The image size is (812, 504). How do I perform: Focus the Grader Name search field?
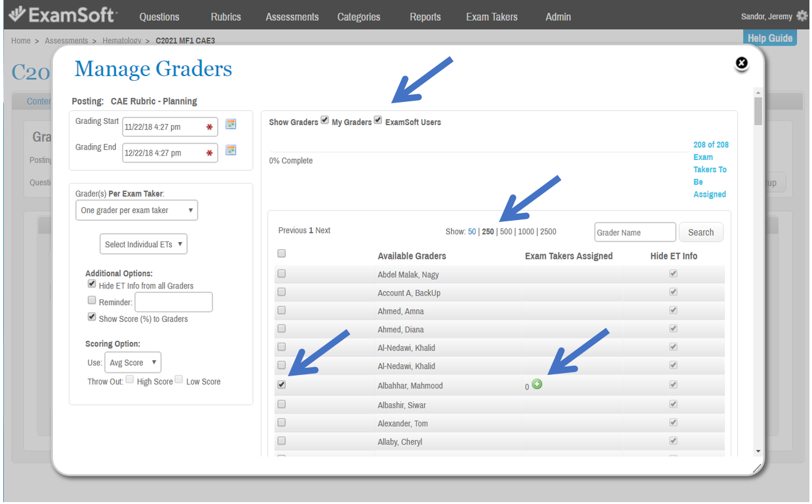click(635, 232)
